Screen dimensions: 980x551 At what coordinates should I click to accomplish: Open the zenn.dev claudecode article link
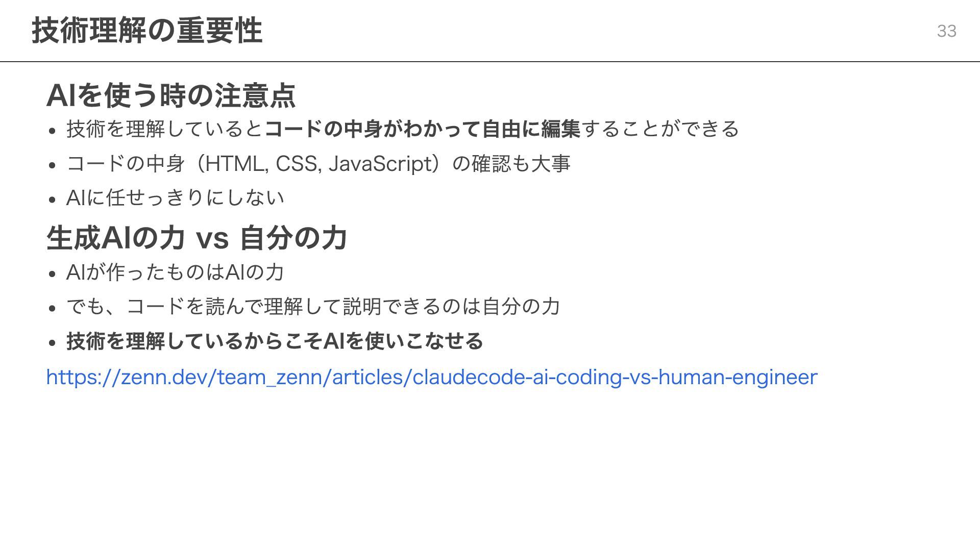coord(432,378)
